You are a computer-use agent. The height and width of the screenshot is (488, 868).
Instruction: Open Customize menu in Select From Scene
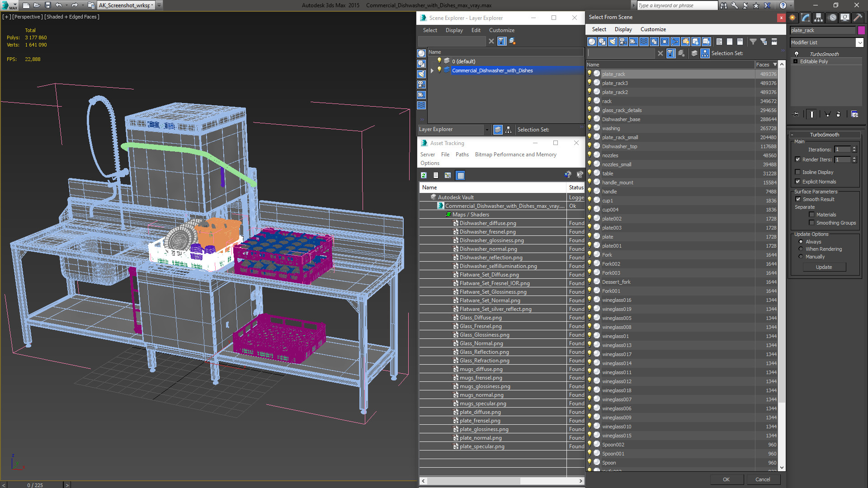[x=653, y=29]
